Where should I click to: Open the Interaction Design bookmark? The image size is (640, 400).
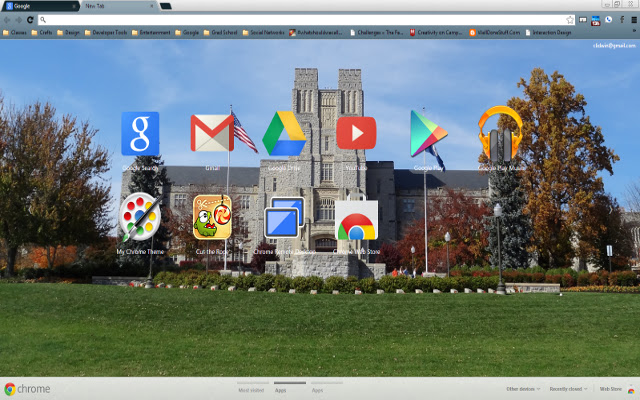coord(548,33)
